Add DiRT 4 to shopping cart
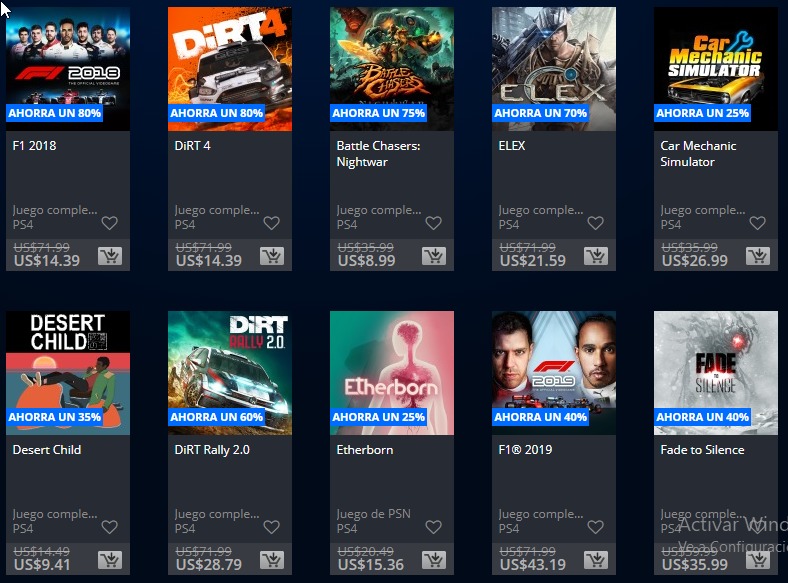The image size is (788, 583). pos(272,256)
